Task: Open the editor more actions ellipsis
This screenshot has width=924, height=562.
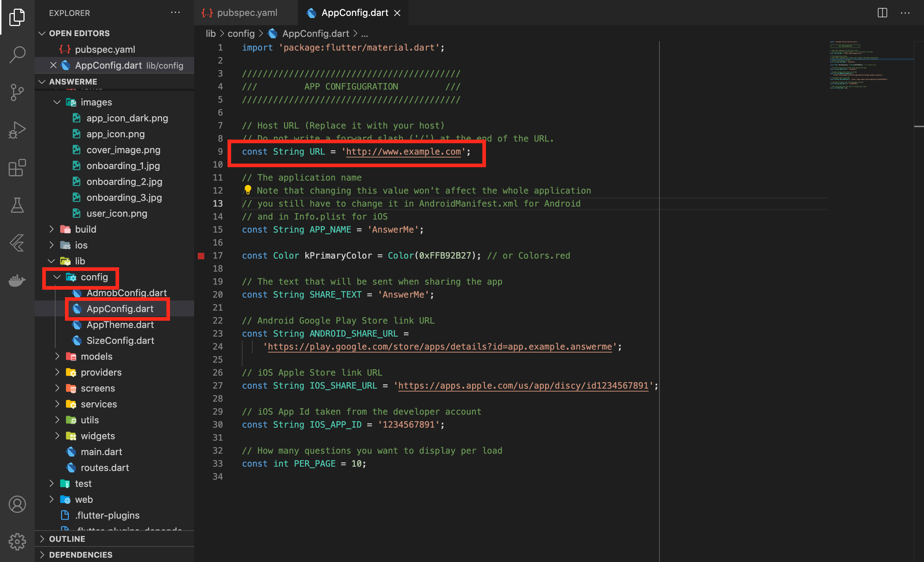Action: point(905,13)
